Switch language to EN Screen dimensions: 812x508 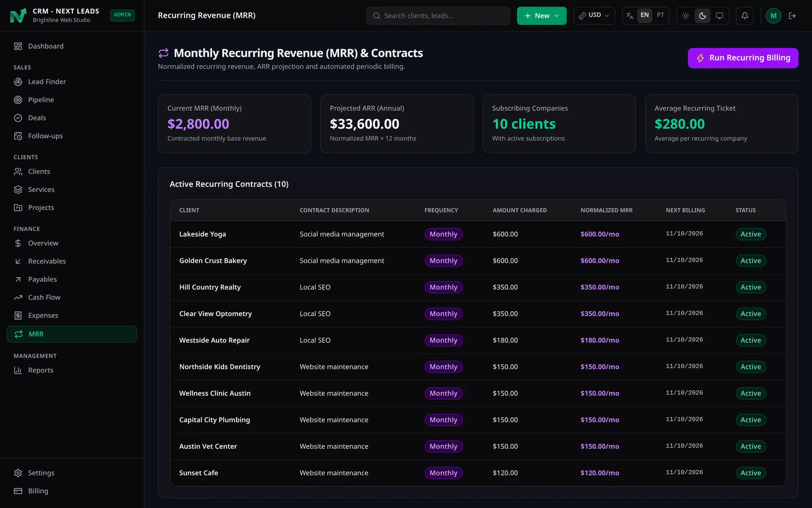pyautogui.click(x=645, y=15)
